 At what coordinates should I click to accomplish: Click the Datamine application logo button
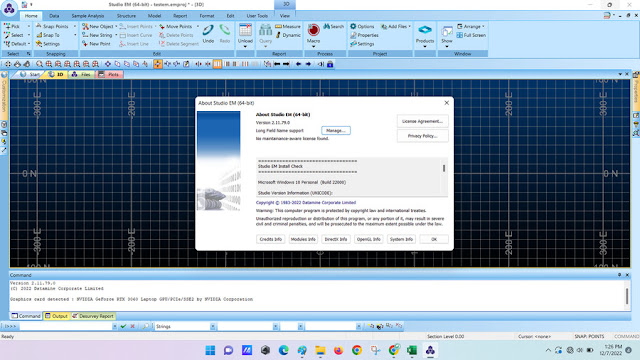coord(9,8)
